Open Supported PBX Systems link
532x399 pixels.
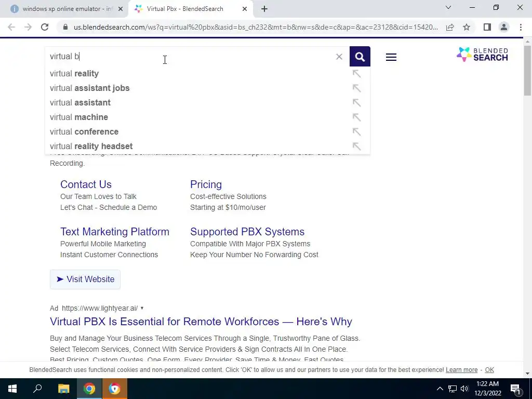click(247, 232)
